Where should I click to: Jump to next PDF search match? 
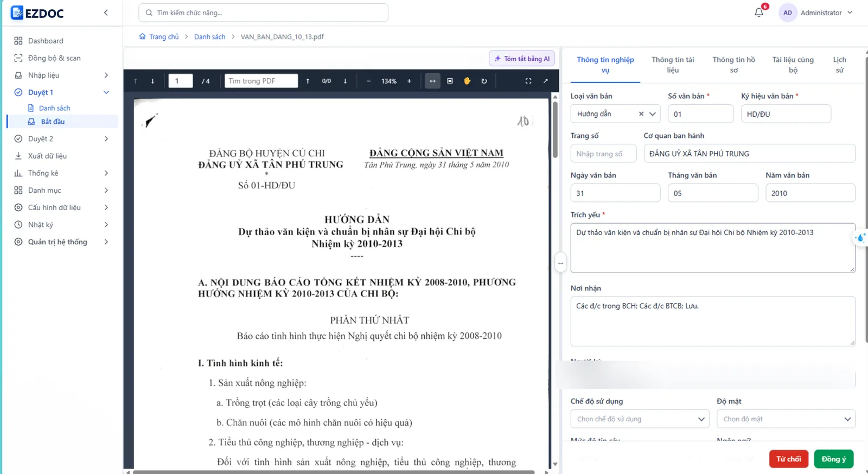(x=345, y=81)
